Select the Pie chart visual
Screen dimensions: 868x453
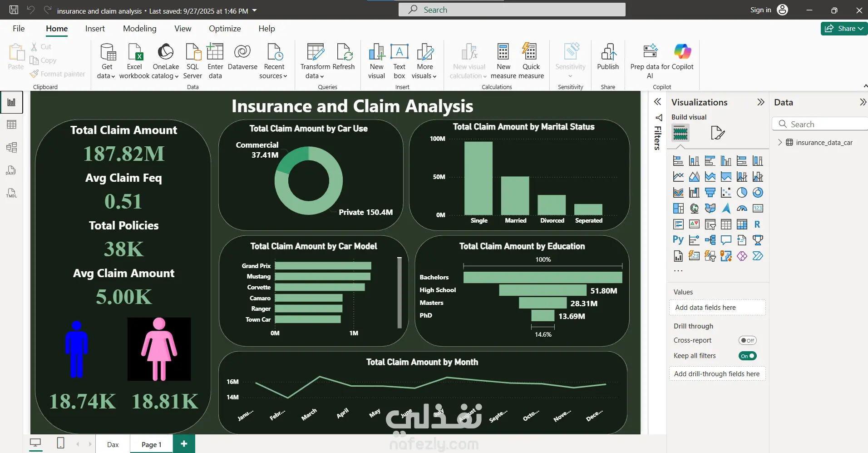pyautogui.click(x=742, y=193)
